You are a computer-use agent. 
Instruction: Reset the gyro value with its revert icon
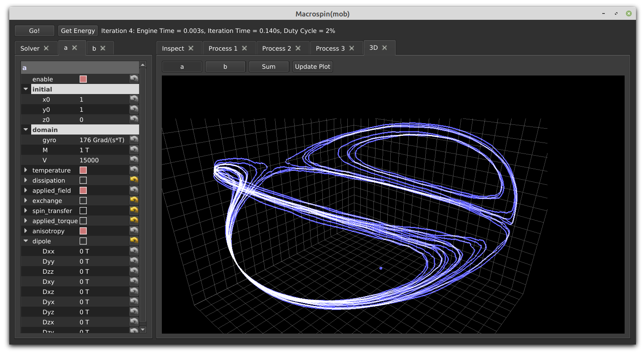tap(134, 140)
